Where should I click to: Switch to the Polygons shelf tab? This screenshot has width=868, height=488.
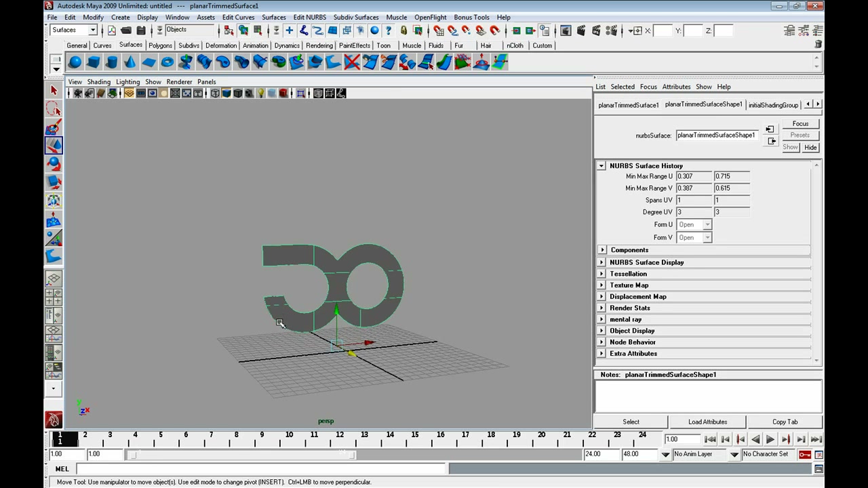[160, 45]
